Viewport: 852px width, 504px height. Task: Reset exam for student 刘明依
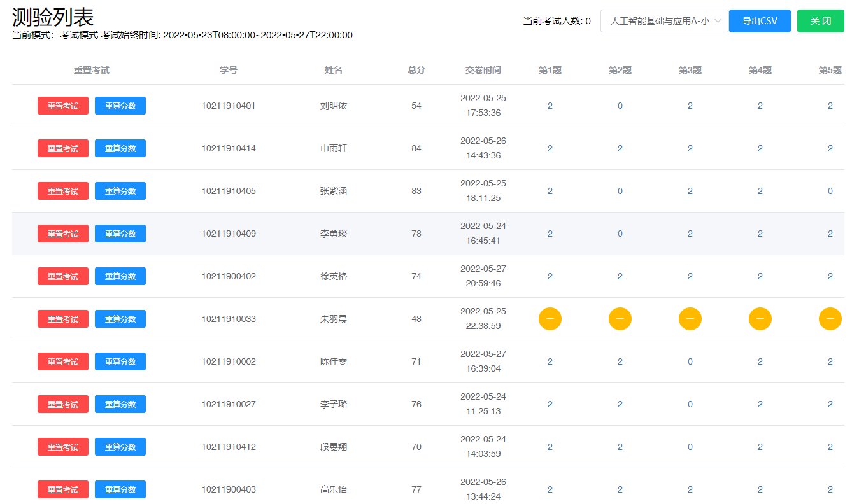coord(63,106)
